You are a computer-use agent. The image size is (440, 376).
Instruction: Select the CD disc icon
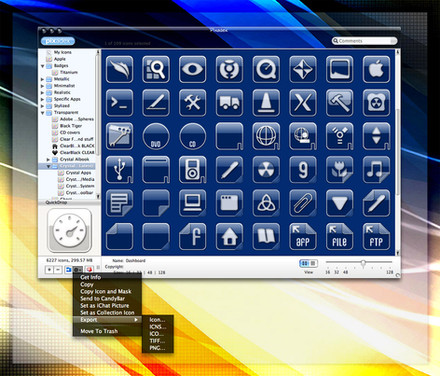click(192, 136)
